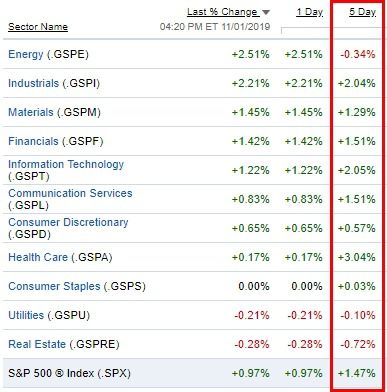Open the Industrials (.GSPI) sector link
387x392 pixels.
(x=54, y=83)
